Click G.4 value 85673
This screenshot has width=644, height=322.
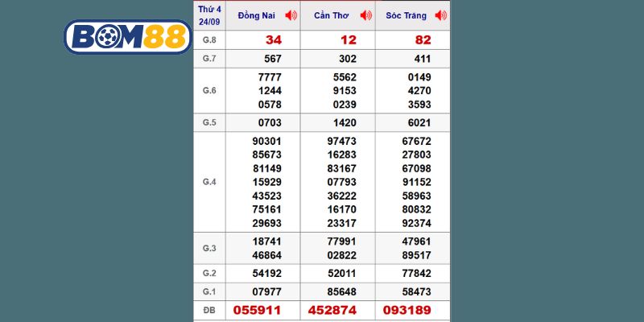click(267, 155)
